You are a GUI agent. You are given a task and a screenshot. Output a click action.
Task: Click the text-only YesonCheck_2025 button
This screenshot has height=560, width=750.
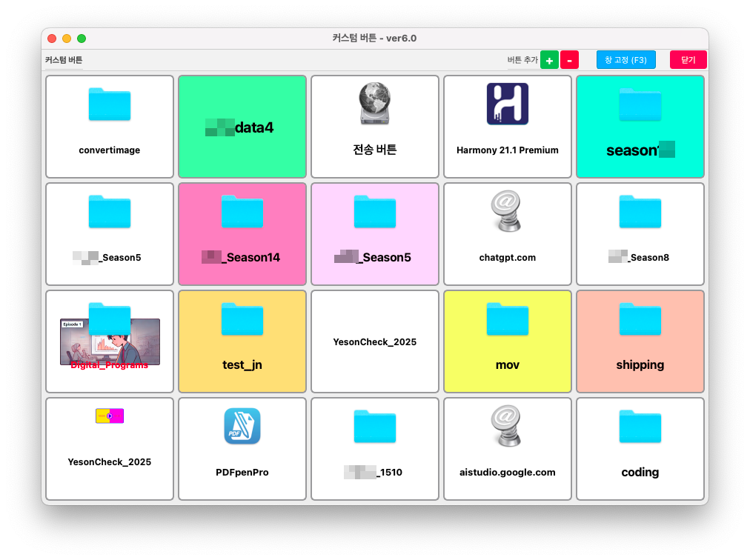tap(374, 341)
